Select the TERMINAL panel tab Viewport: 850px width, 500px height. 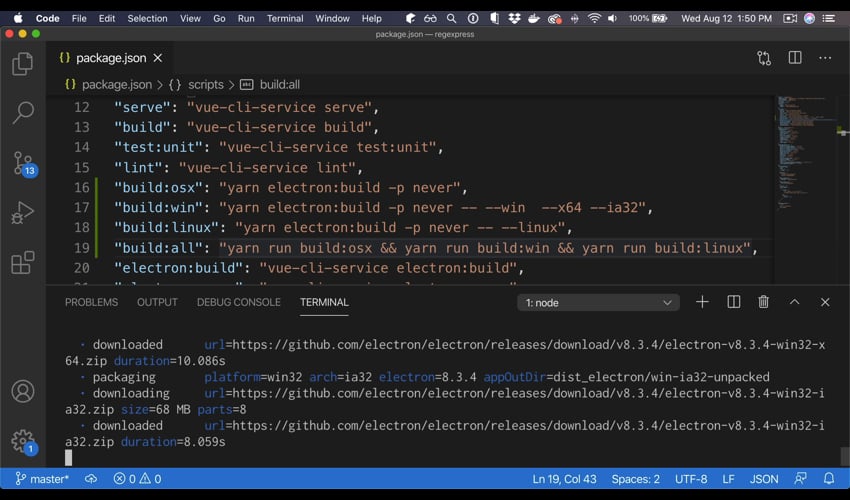tap(324, 302)
